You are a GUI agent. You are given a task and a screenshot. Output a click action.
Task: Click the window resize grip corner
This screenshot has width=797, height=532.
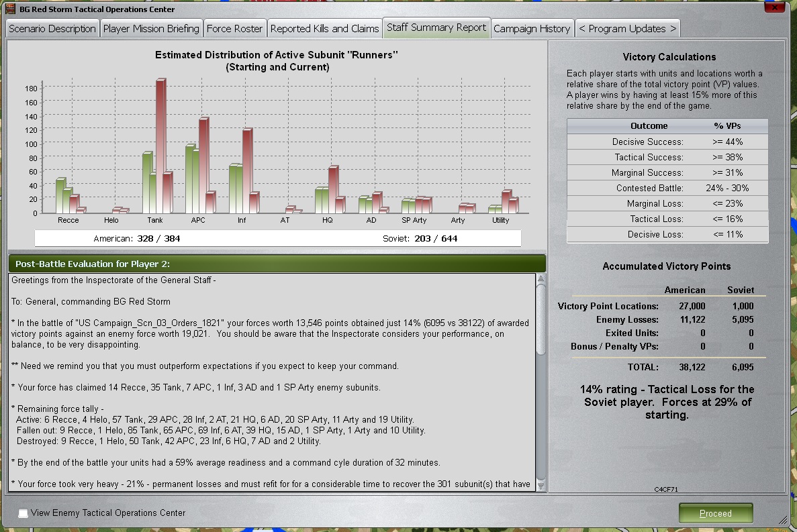point(782,521)
